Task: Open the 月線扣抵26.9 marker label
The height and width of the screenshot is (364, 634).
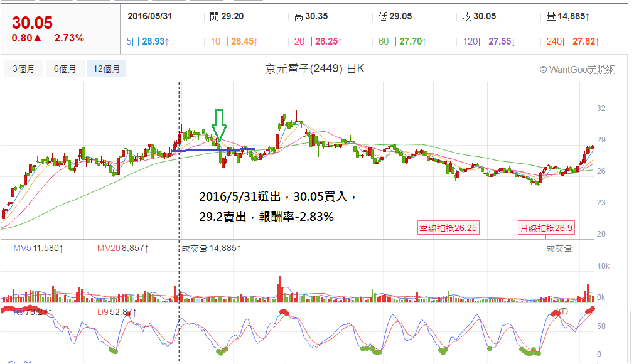Action: (546, 228)
